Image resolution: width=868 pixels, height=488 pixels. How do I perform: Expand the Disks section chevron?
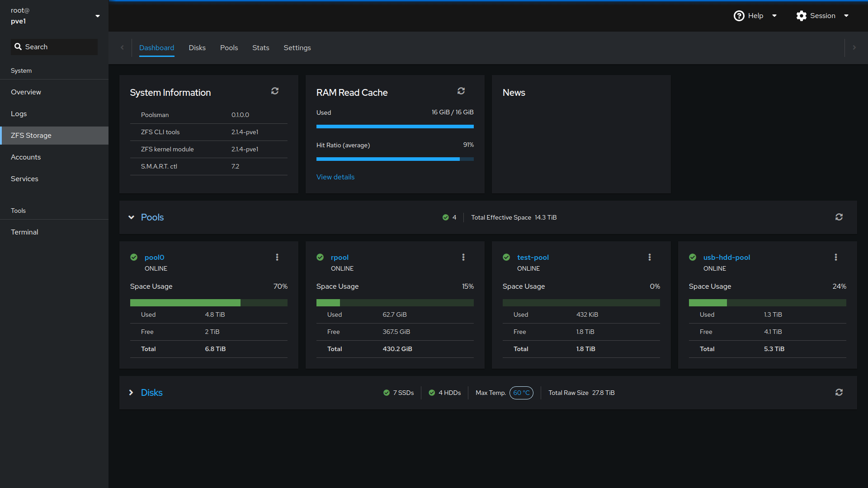click(131, 393)
